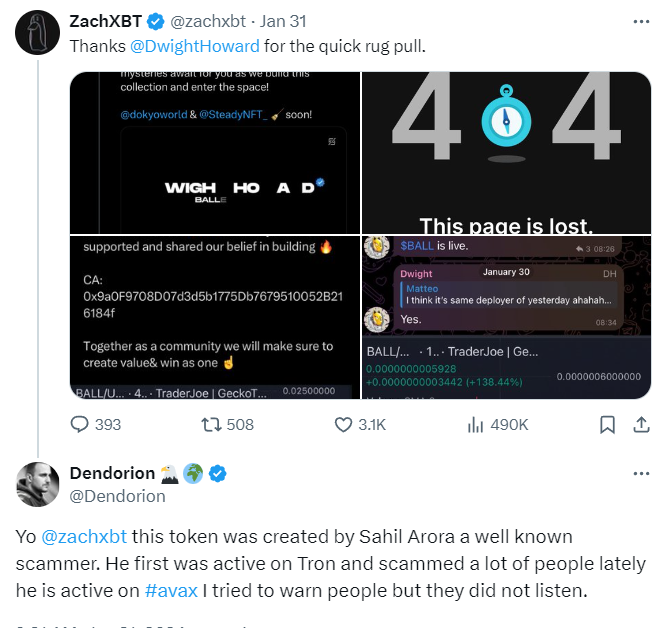
Task: Click Dendorion's profile photo
Action: 37,484
